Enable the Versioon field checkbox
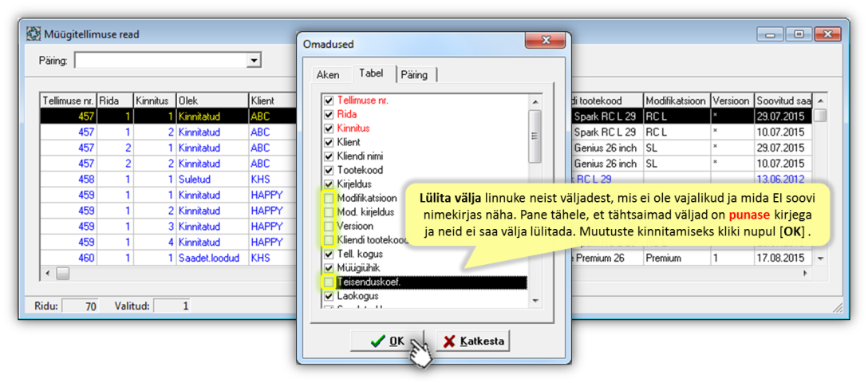 (329, 226)
